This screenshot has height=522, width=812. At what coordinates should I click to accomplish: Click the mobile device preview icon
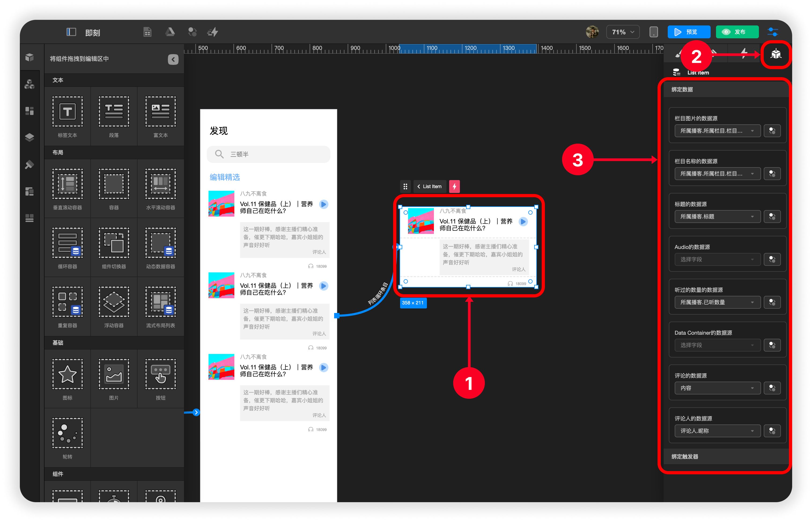click(x=653, y=32)
